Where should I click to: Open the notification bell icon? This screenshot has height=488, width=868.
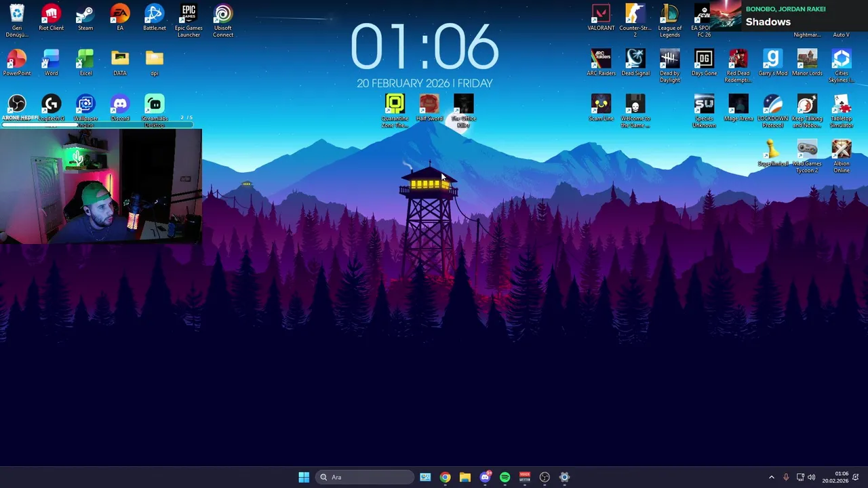pyautogui.click(x=857, y=477)
